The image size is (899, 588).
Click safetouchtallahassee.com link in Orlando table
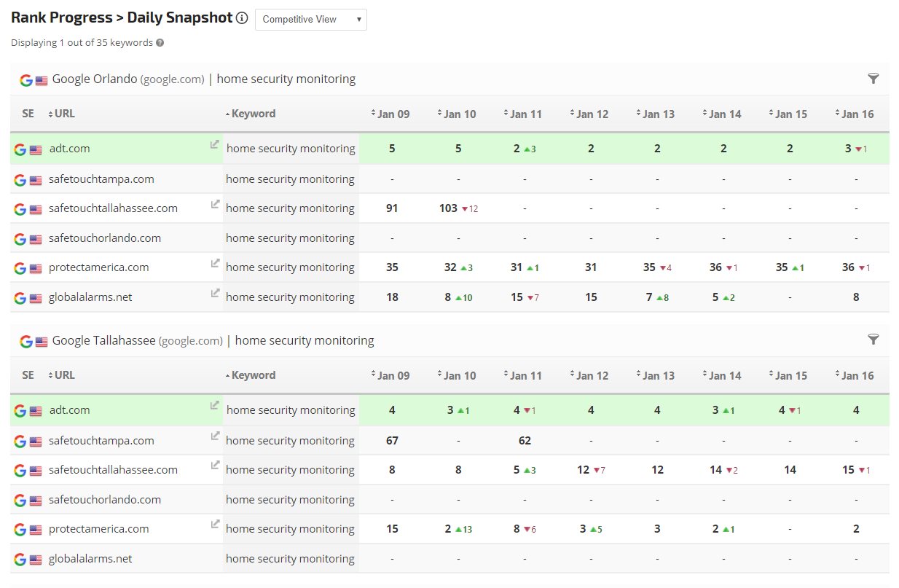coord(113,208)
